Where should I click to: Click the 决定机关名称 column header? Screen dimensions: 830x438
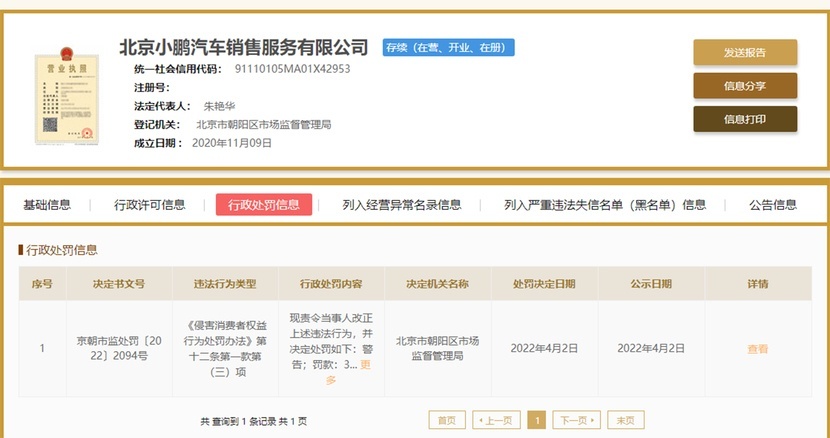point(438,284)
